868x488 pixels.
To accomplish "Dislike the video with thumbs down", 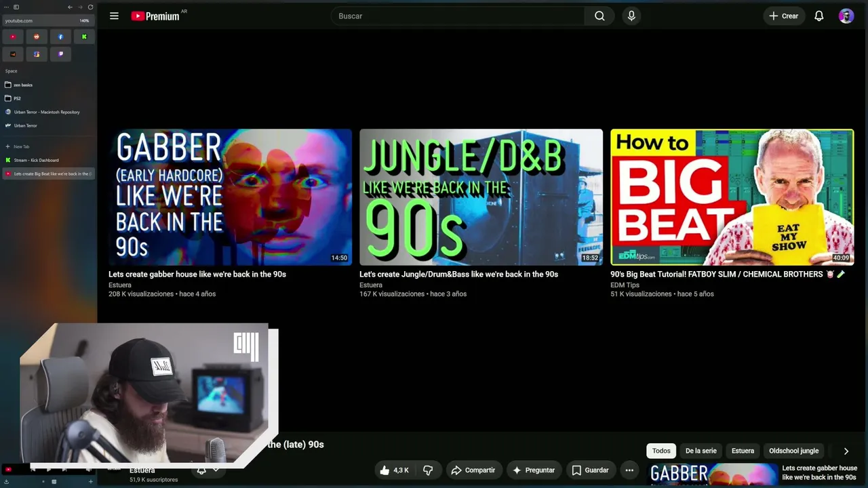I will (x=428, y=470).
